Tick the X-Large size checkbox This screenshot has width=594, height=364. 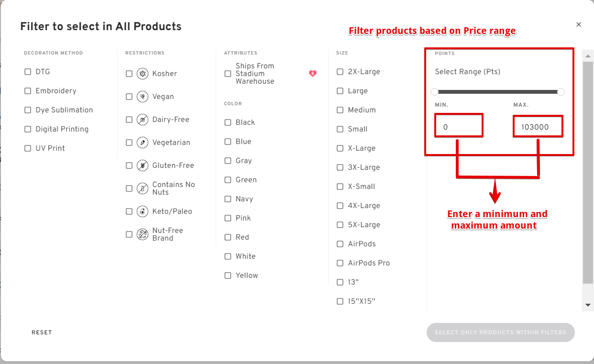(x=340, y=148)
